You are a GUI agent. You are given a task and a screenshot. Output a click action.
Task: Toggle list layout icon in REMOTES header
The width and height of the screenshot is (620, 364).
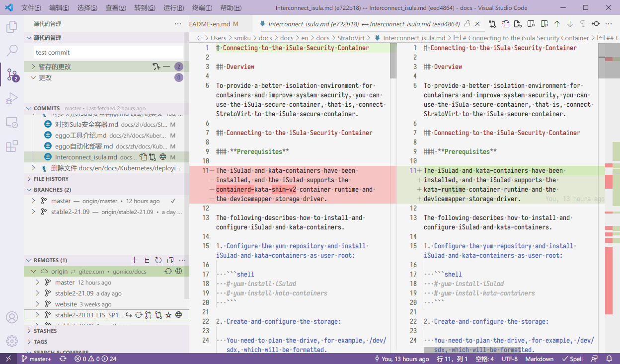pyautogui.click(x=147, y=260)
